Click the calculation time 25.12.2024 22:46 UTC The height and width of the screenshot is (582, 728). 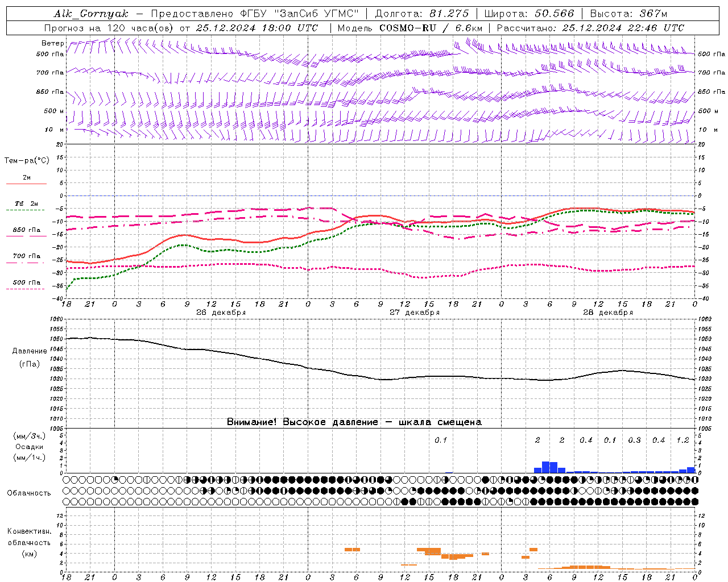623,28
